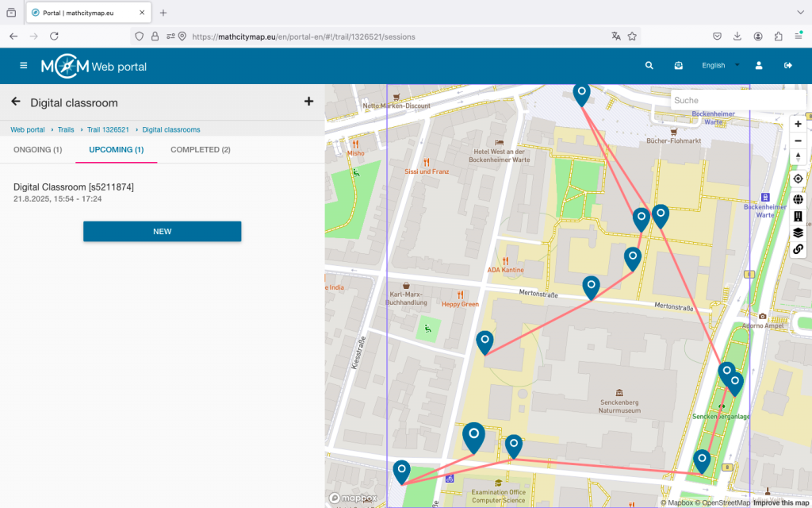Zoom in on the map
The height and width of the screenshot is (508, 812).
[x=798, y=124]
